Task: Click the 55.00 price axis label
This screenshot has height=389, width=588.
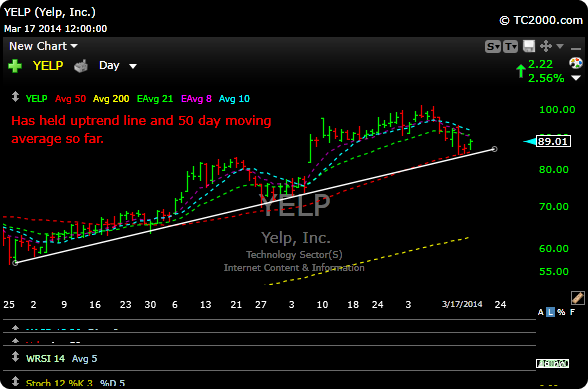Action: pyautogui.click(x=554, y=272)
